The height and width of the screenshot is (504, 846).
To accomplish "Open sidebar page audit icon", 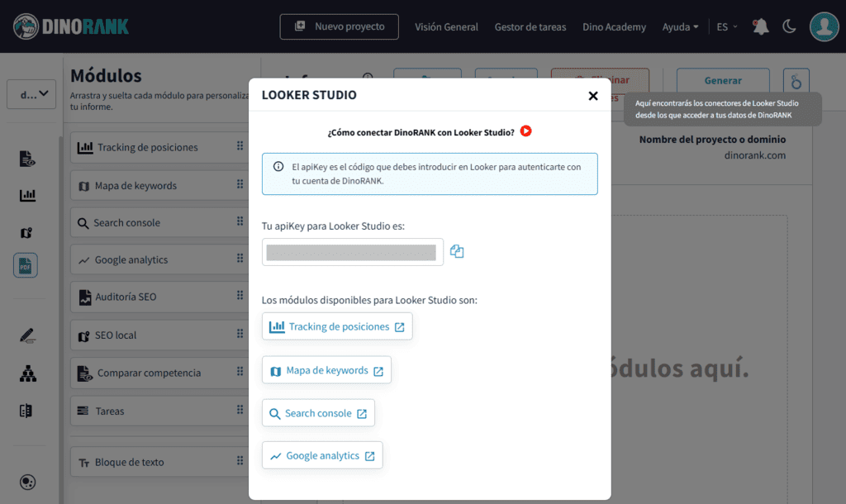I will (27, 159).
